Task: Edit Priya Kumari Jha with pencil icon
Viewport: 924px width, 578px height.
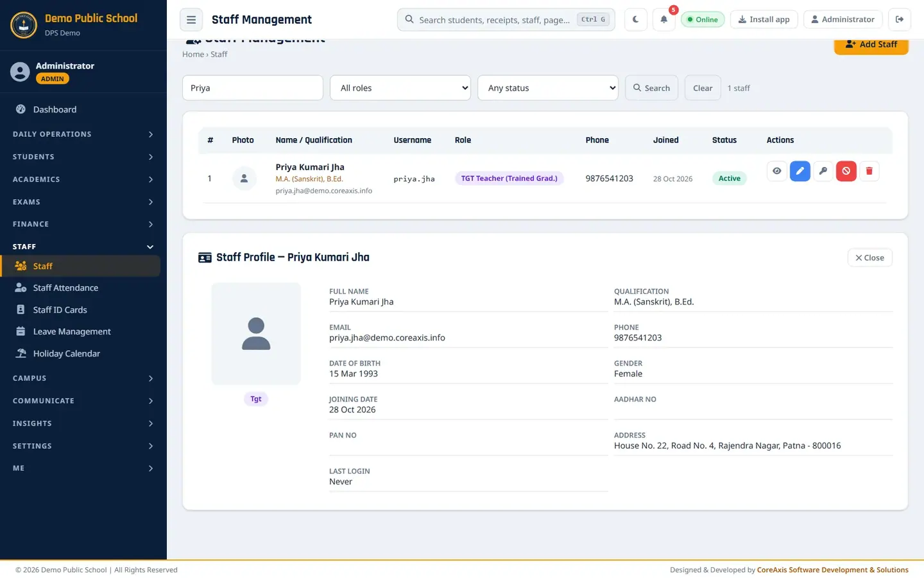Action: click(x=800, y=171)
